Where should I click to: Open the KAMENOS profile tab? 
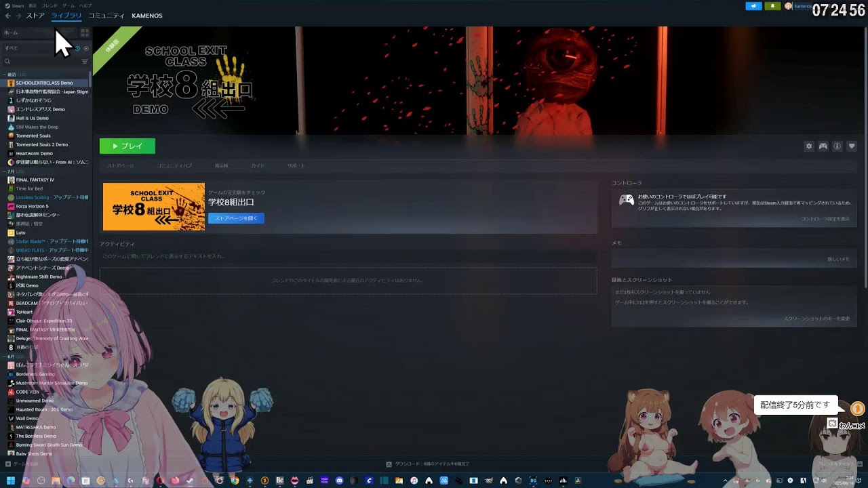tap(147, 16)
